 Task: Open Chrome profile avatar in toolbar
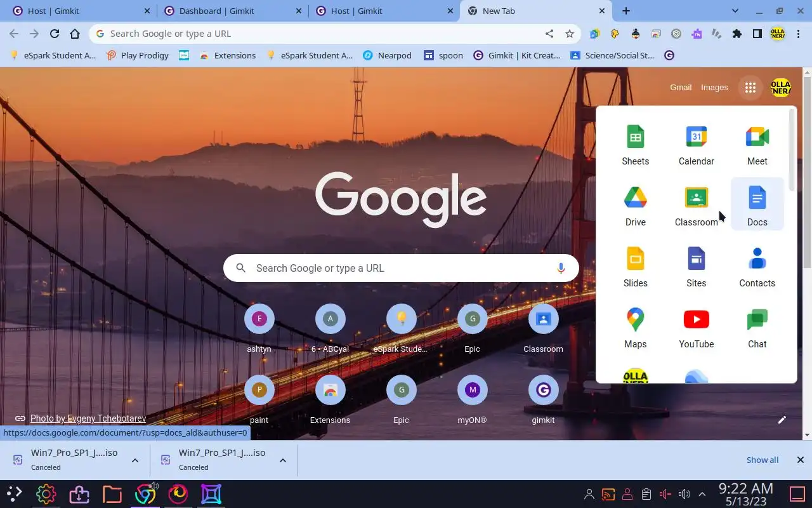pos(778,34)
